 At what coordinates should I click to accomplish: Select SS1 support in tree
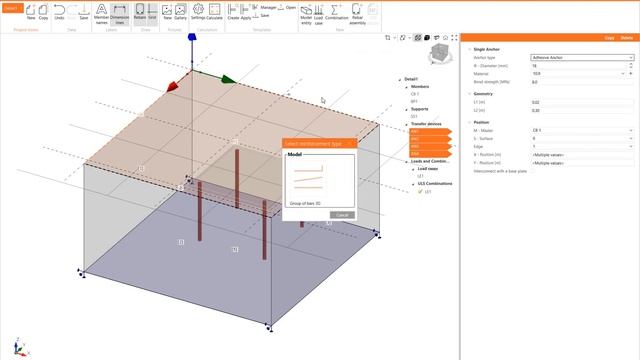pos(414,117)
